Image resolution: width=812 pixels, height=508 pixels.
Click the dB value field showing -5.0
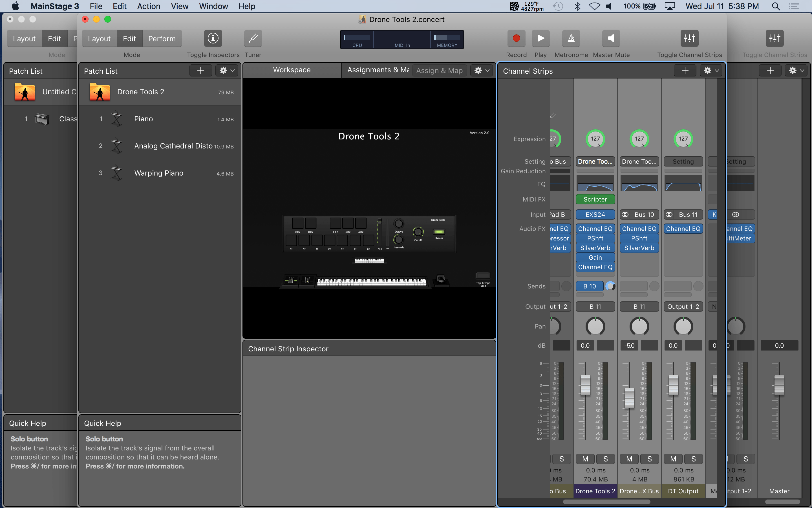[629, 345]
